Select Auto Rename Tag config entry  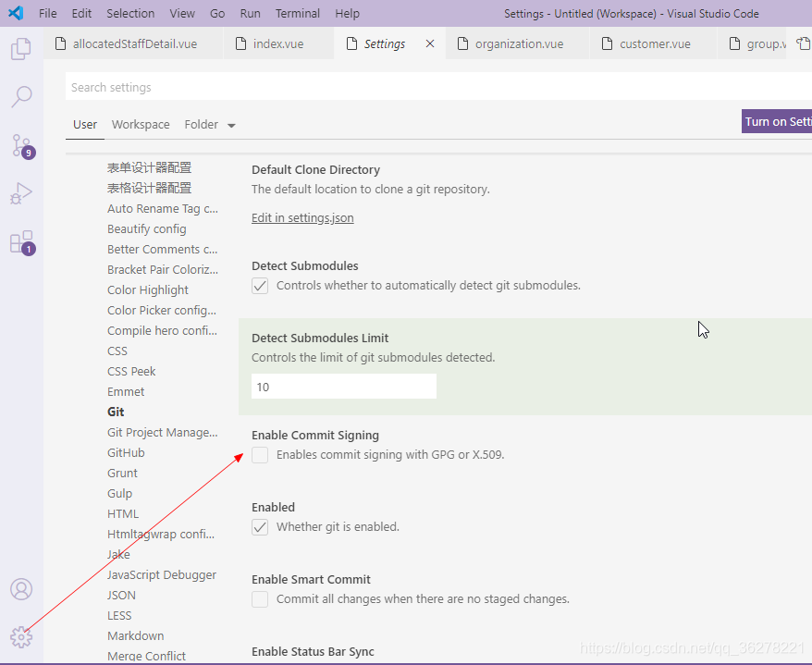[x=163, y=209]
